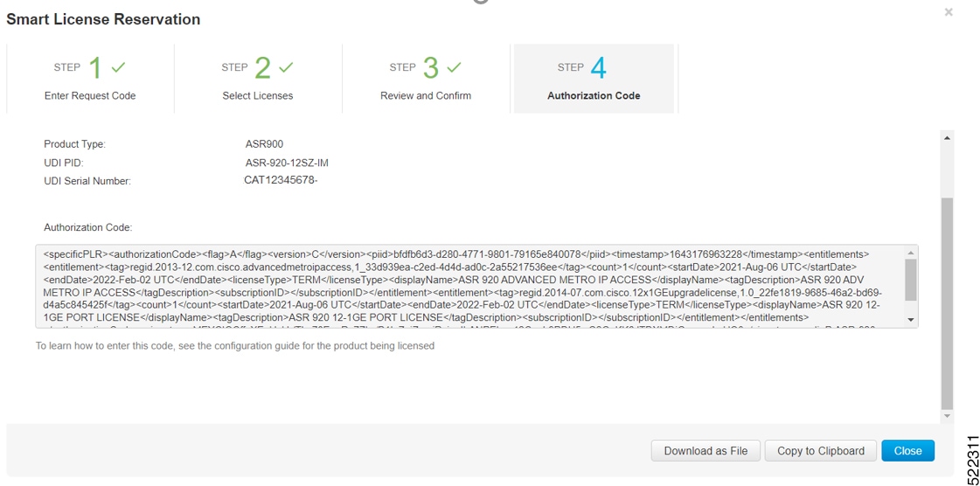Switch to Step 3 Review and Confirm
Screen dimensions: 980x486
pos(426,78)
